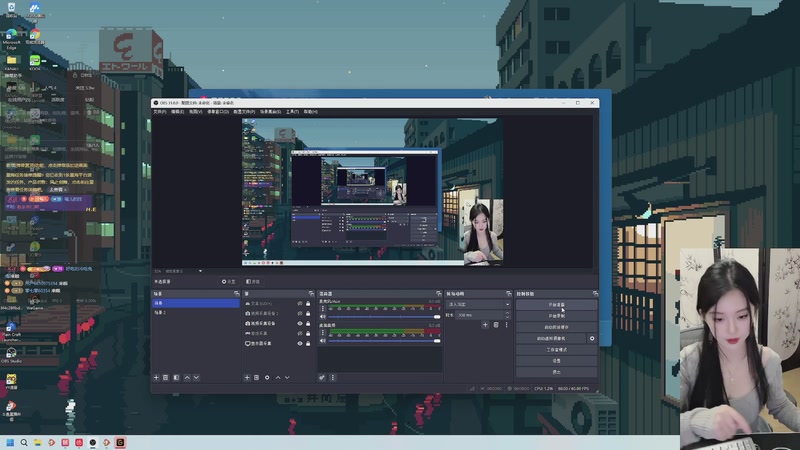Screen dimensions: 800x450
Task: Add a new scene in Scenes panel
Action: coord(156,378)
